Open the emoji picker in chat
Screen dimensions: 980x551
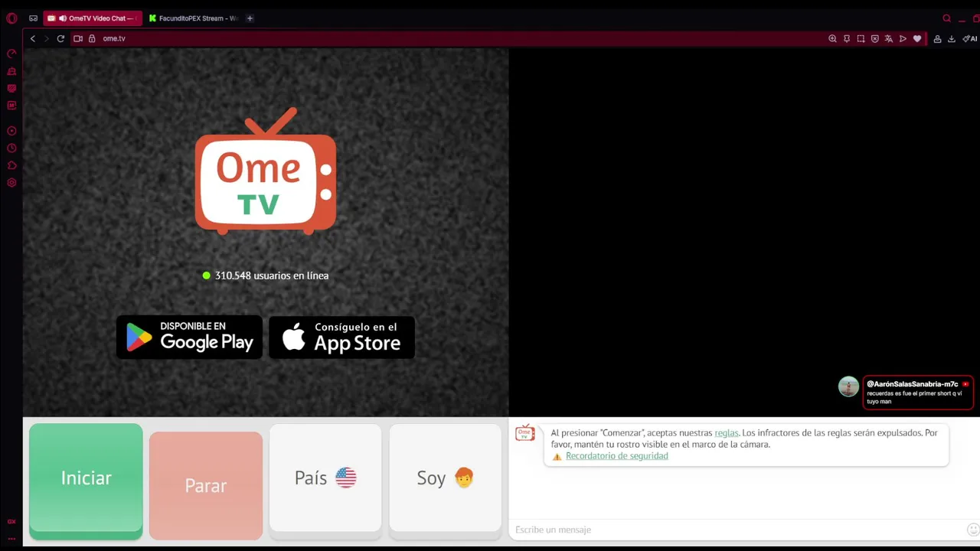973,530
